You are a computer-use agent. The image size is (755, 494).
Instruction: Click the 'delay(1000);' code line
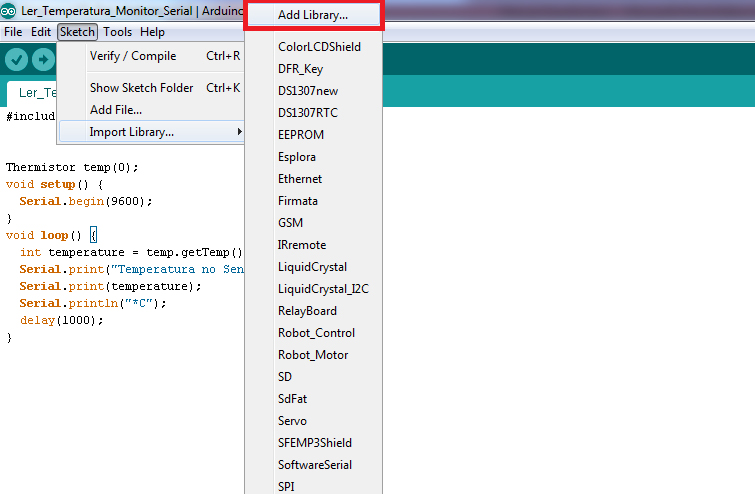coord(62,321)
